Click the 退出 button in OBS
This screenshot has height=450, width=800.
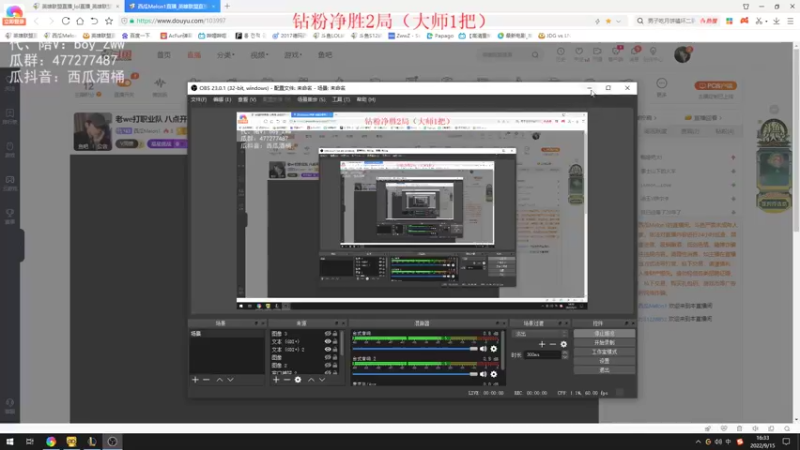tap(605, 370)
